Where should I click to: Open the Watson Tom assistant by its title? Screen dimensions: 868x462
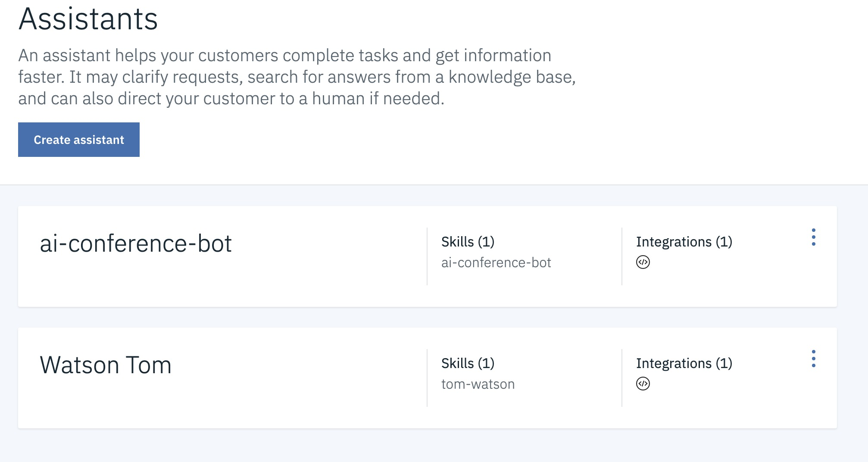pyautogui.click(x=106, y=365)
